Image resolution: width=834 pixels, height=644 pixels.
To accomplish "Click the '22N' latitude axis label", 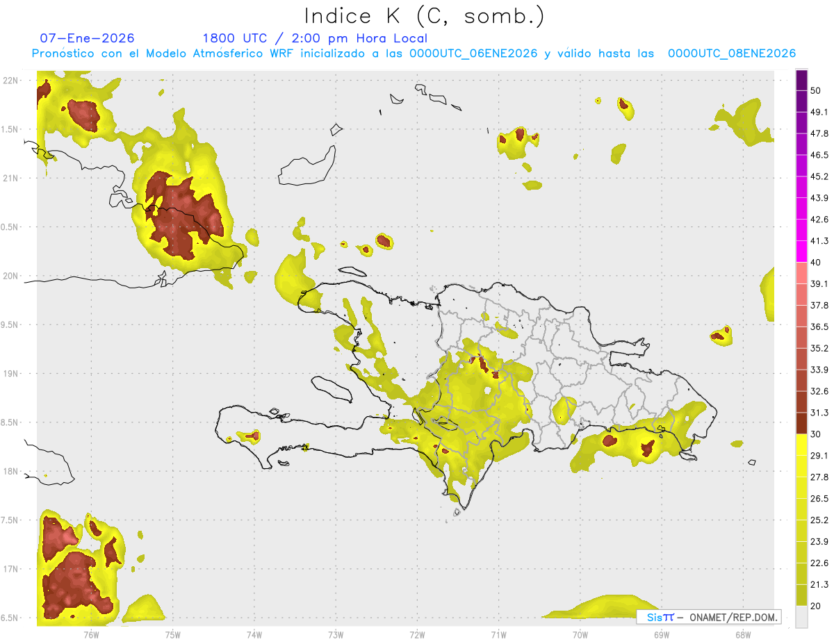I will tap(10, 81).
